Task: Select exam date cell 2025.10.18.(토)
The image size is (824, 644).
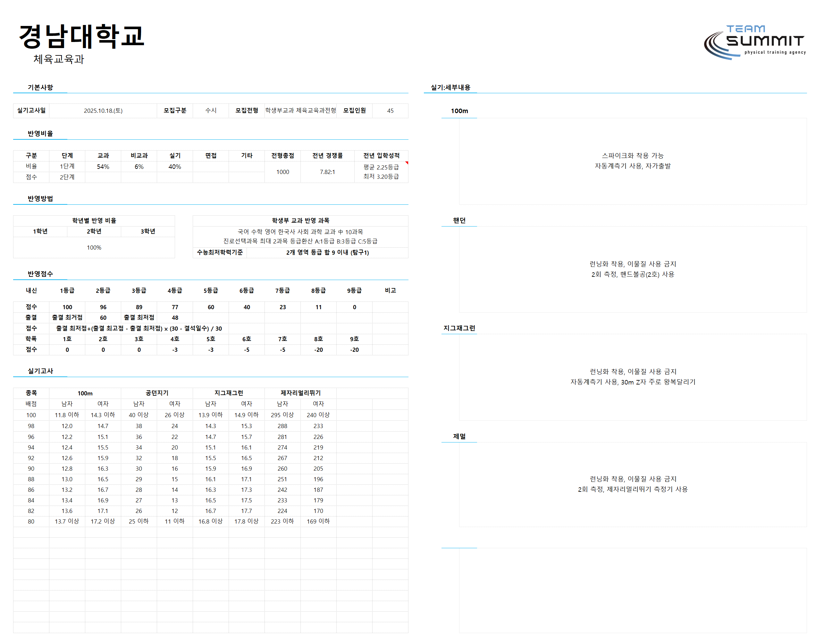Action: coord(103,111)
